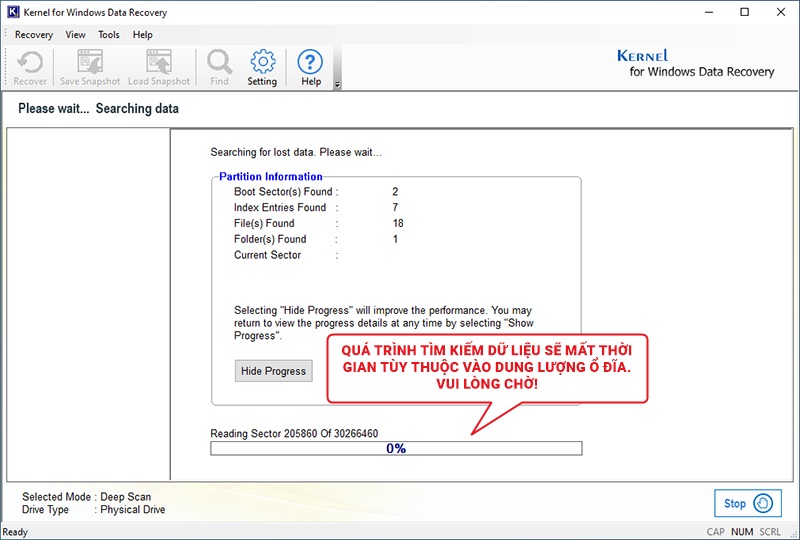This screenshot has width=800, height=540.
Task: Maximize the Kernel window
Action: (x=744, y=12)
